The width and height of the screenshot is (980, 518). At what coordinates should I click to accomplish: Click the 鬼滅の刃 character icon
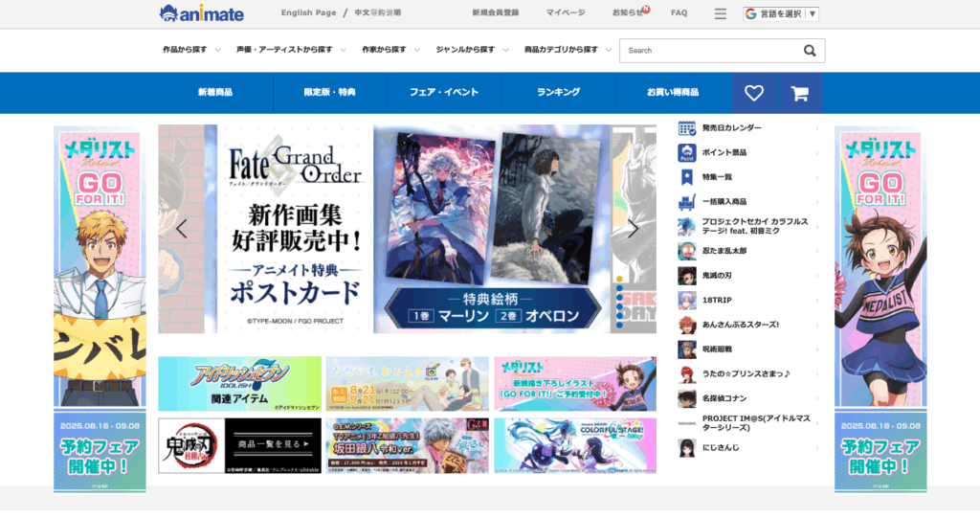pyautogui.click(x=687, y=276)
